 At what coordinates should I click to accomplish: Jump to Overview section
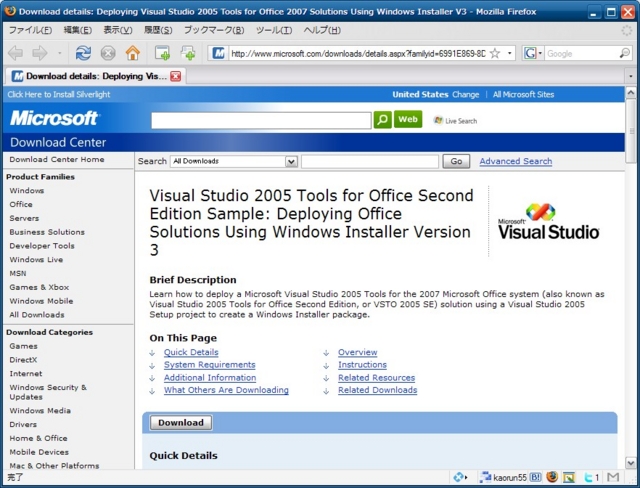[x=358, y=352]
